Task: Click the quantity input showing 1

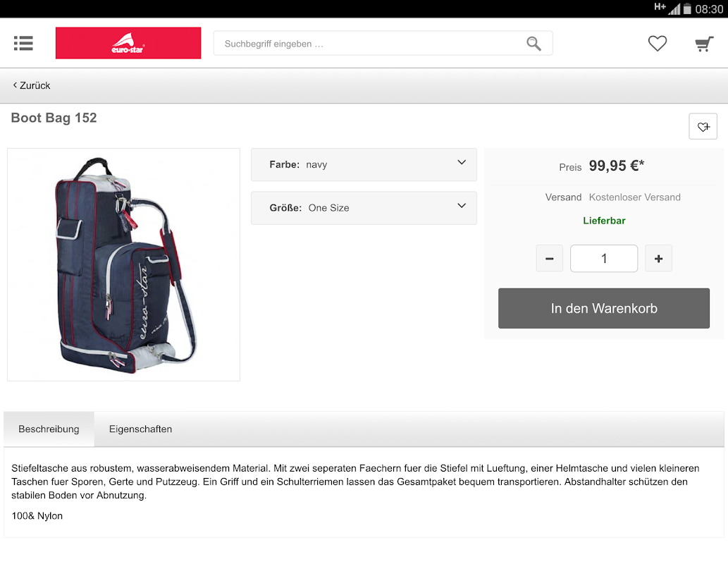Action: (603, 258)
